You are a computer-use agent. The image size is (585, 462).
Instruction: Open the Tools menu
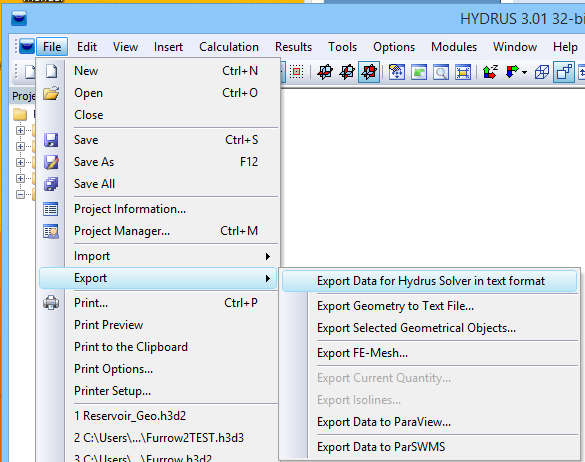coord(342,47)
